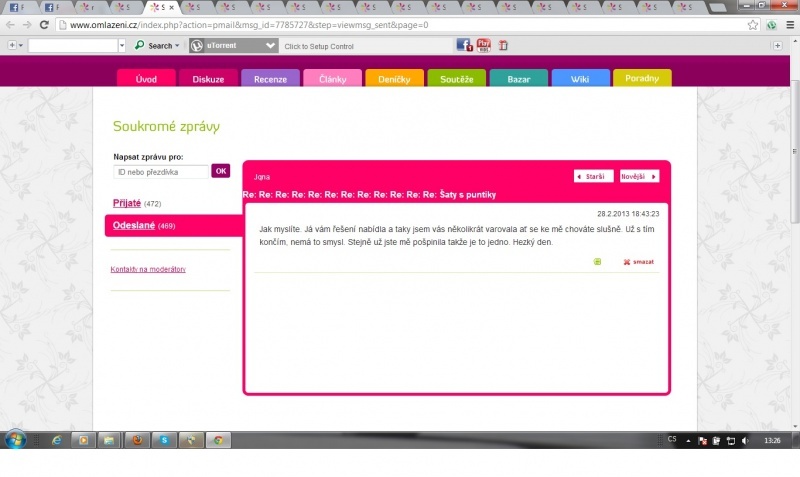
Task: Bookmark this page with the star icon
Action: click(753, 24)
